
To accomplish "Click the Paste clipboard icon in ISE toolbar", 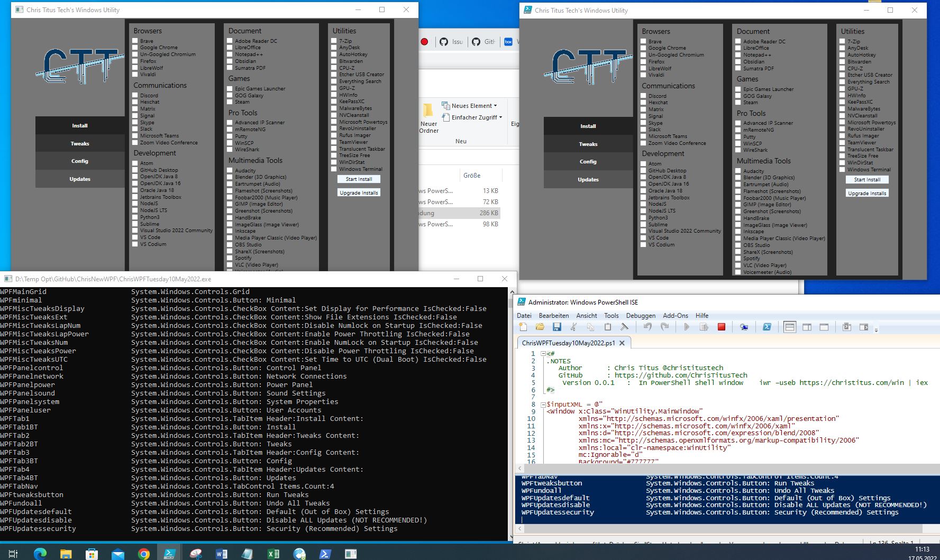I will coord(608,327).
